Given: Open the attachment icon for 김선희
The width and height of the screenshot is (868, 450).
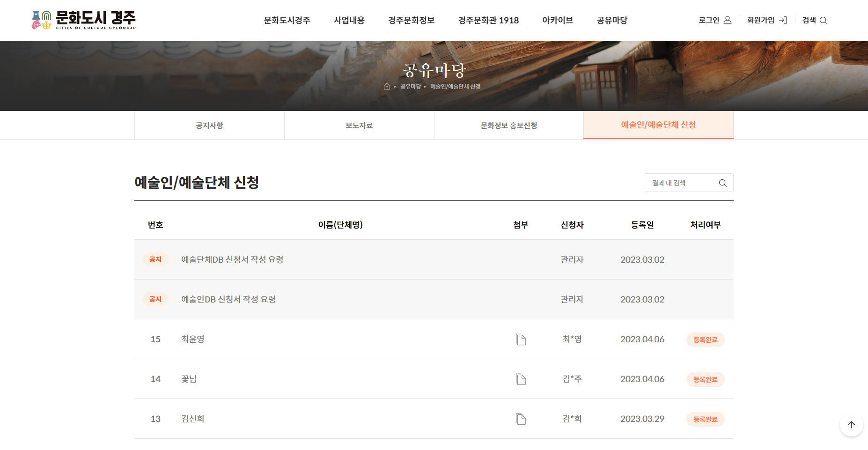Looking at the screenshot, I should coord(521,419).
